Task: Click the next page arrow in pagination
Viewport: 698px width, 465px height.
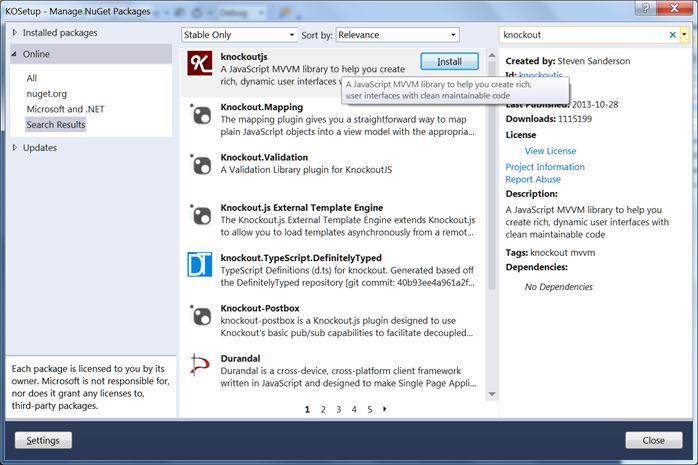Action: tap(385, 408)
